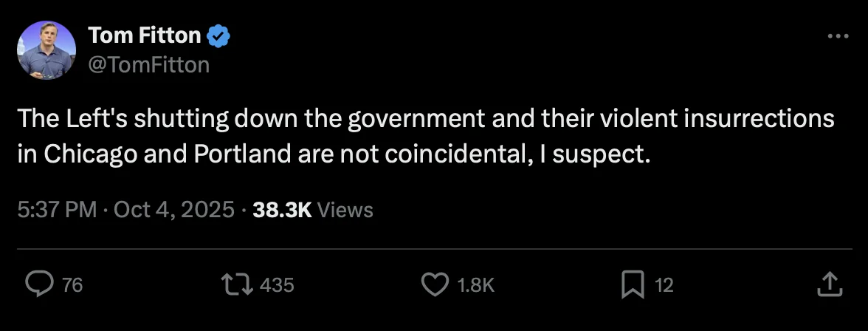Click the 12 bookmarks count

click(x=664, y=285)
